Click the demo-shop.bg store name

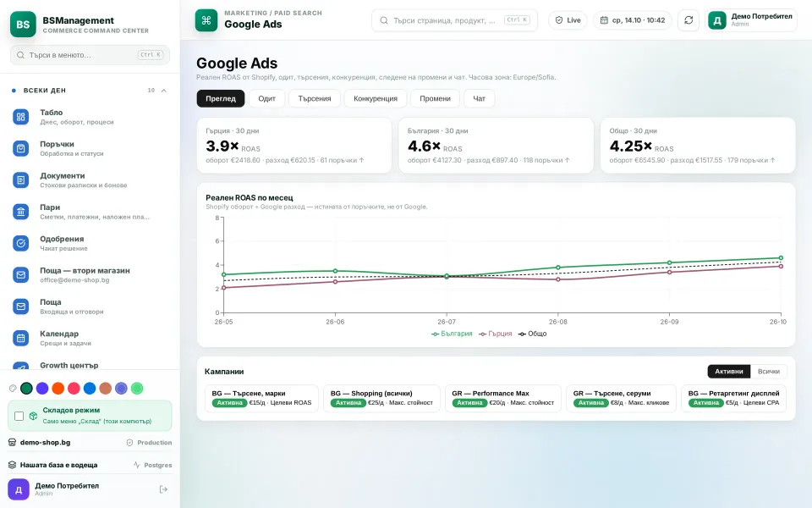(x=45, y=442)
